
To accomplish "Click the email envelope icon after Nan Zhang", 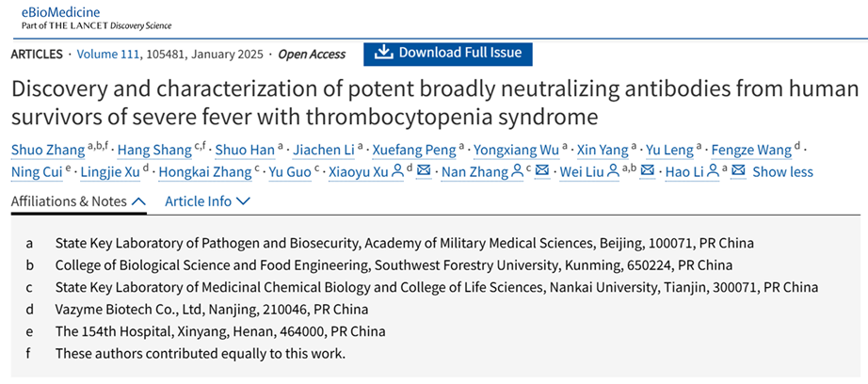I will 542,172.
